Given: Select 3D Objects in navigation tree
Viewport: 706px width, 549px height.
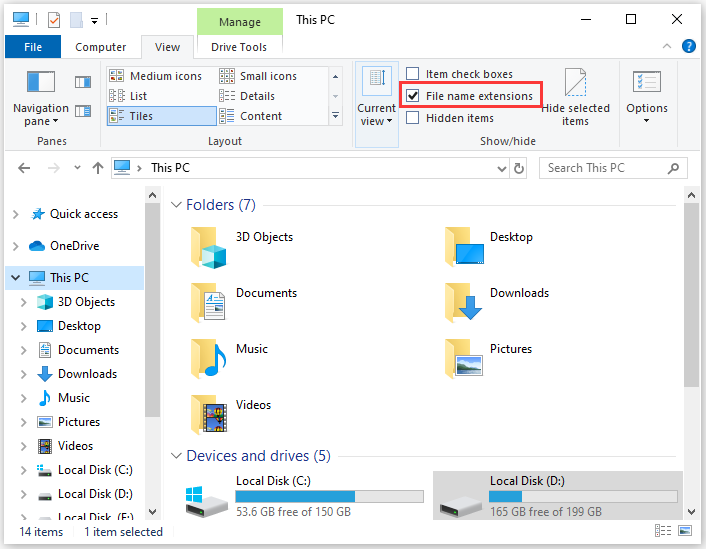Looking at the screenshot, I should (86, 302).
